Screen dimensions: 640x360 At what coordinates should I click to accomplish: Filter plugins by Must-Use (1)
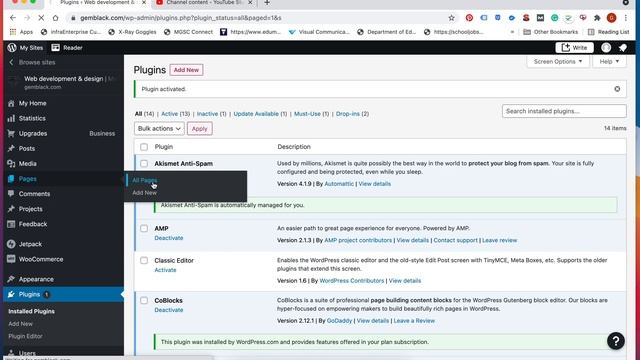pyautogui.click(x=311, y=114)
